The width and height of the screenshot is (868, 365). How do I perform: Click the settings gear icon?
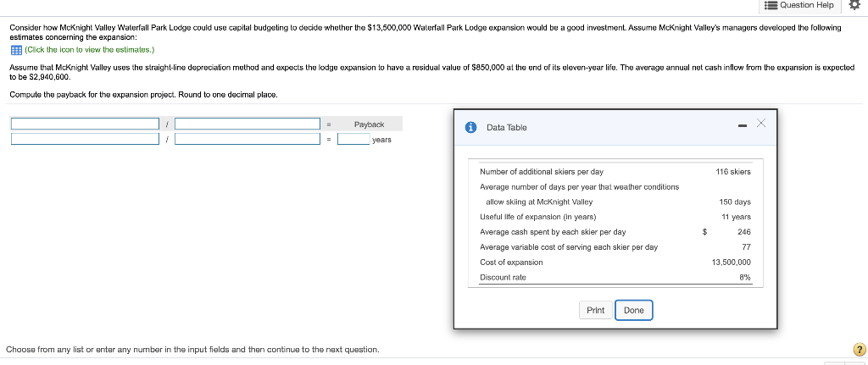854,5
